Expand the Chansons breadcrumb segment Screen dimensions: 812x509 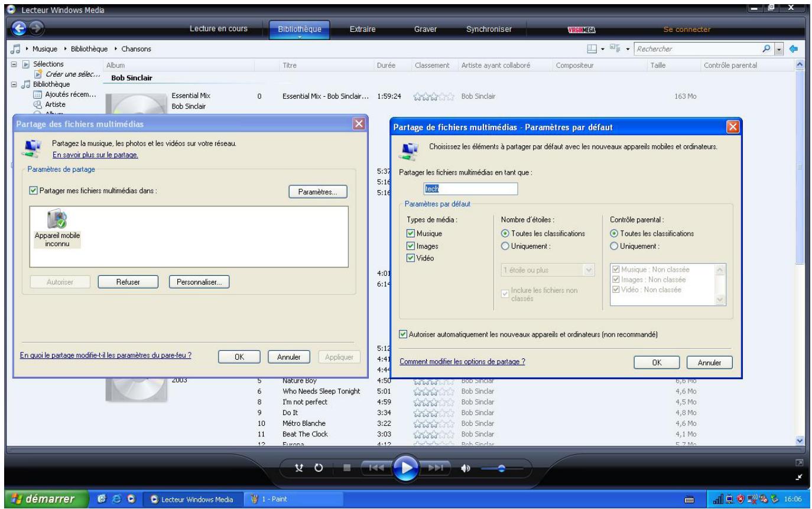coord(135,48)
